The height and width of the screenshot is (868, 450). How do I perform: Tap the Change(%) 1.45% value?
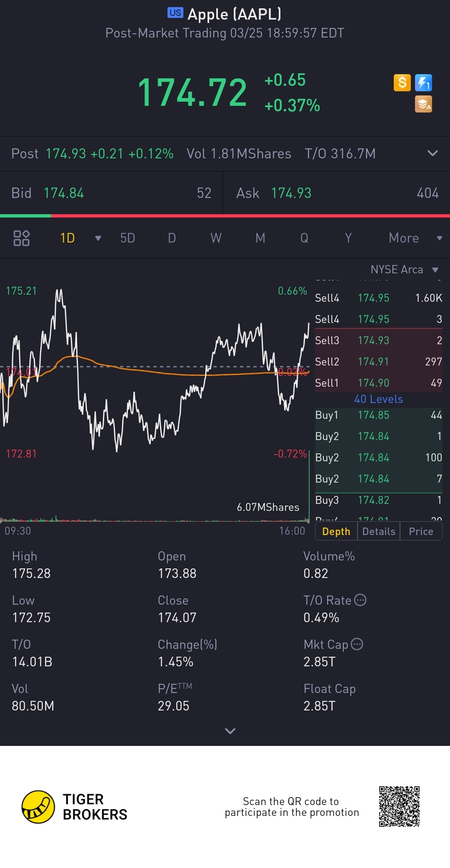tap(175, 662)
